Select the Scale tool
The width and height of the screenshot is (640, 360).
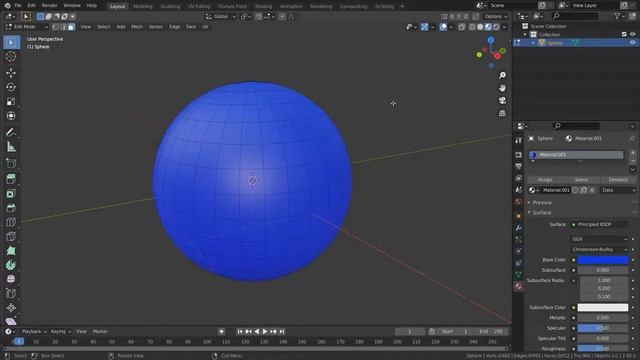click(x=11, y=102)
